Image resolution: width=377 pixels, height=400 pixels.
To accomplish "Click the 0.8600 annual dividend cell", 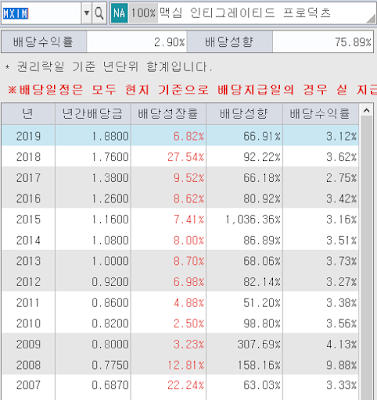I will [93, 303].
